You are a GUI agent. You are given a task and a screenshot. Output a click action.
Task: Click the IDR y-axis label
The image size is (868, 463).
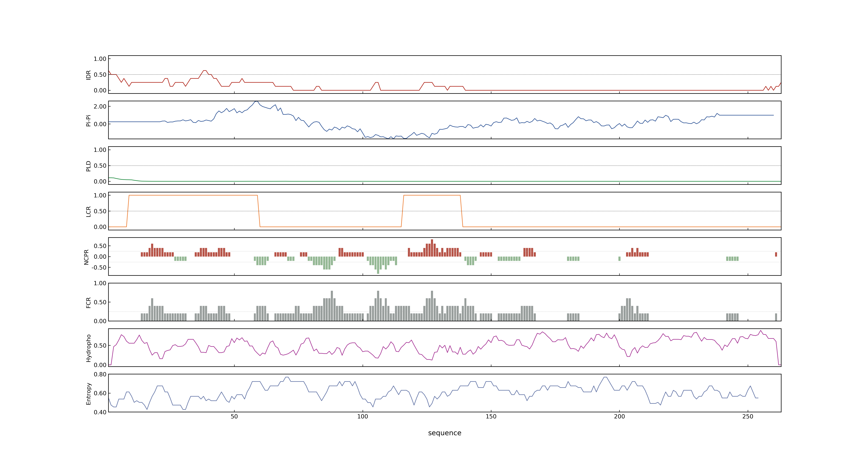[x=88, y=75]
